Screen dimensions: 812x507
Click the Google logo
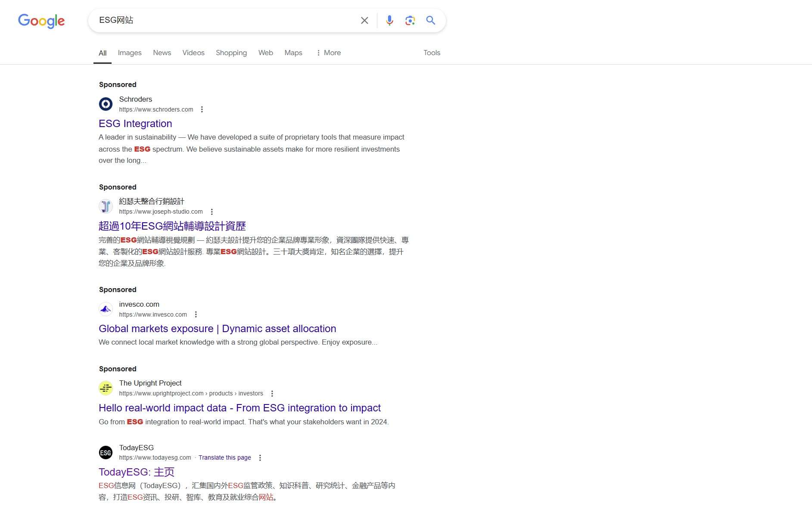click(x=41, y=21)
